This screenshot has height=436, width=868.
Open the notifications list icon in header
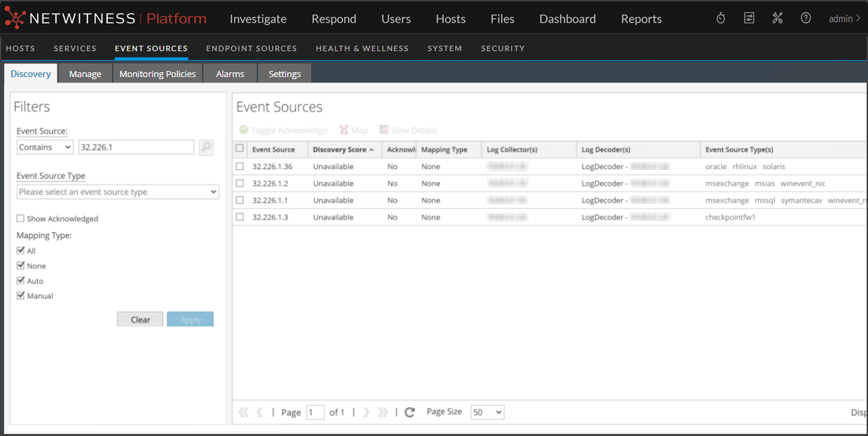click(x=749, y=18)
